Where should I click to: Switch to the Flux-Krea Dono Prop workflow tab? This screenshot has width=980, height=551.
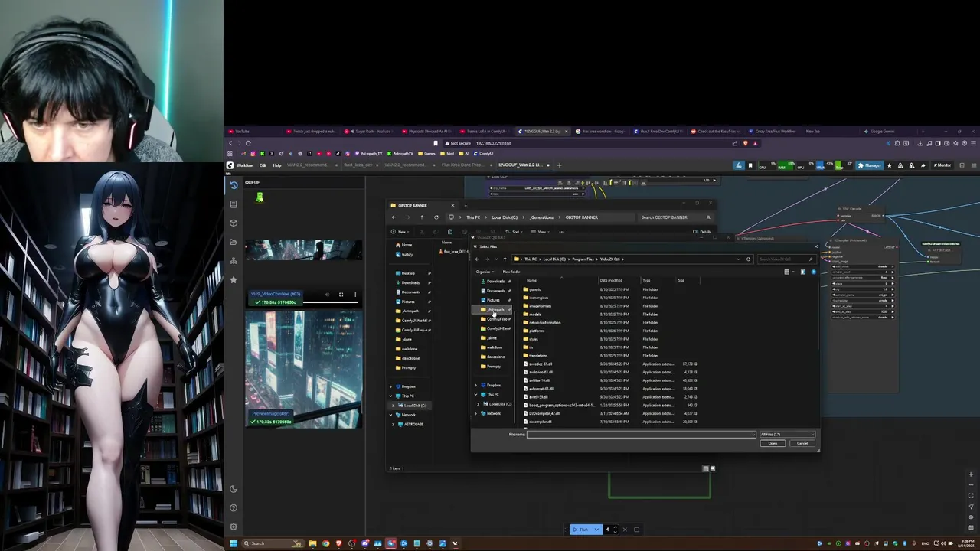[464, 165]
